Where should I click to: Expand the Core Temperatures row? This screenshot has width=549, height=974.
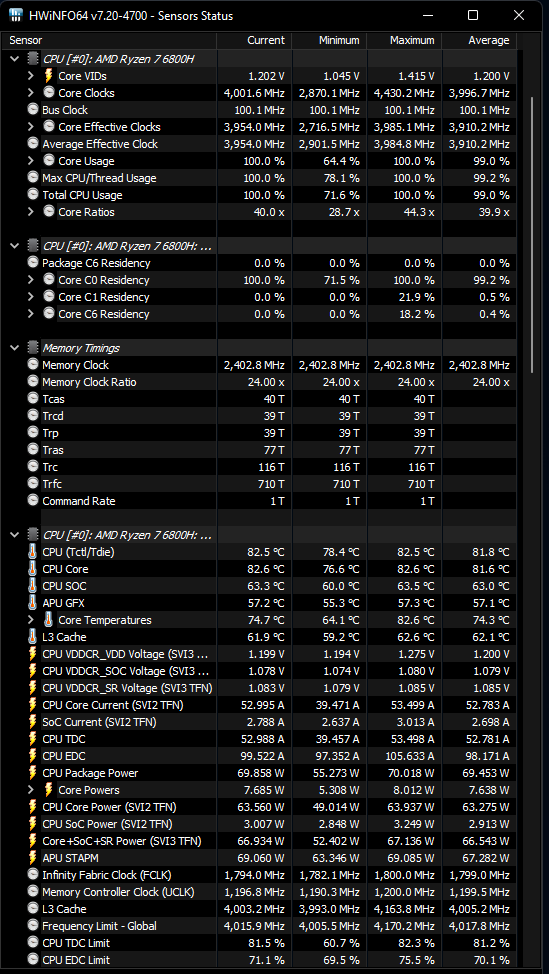point(31,620)
